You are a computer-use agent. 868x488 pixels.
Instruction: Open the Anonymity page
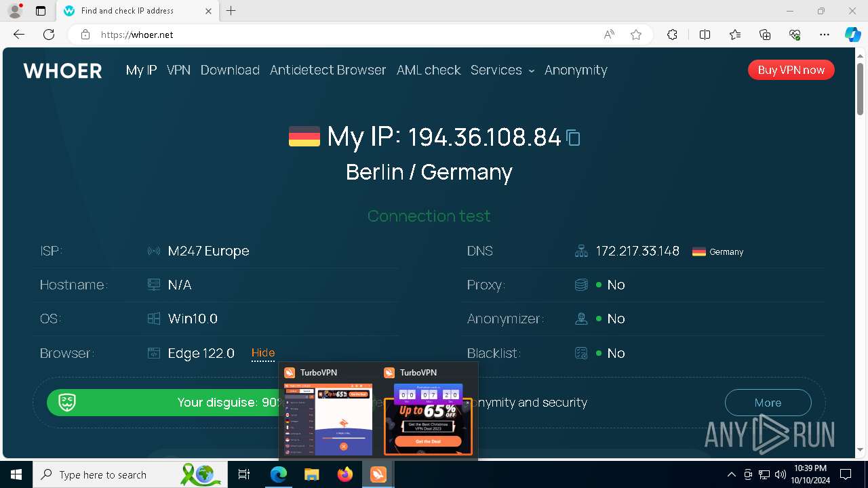point(576,70)
